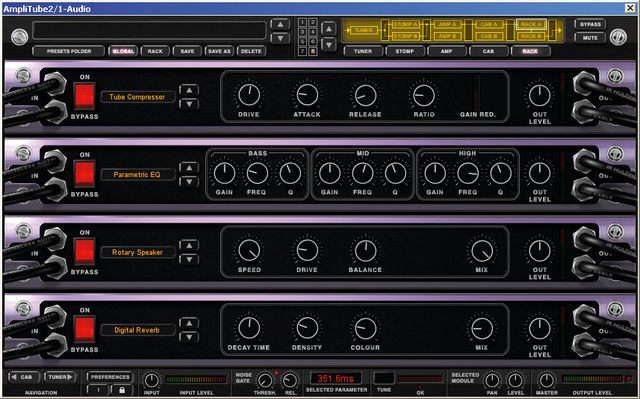
Task: Switch to the CAB module tab
Action: click(x=489, y=51)
